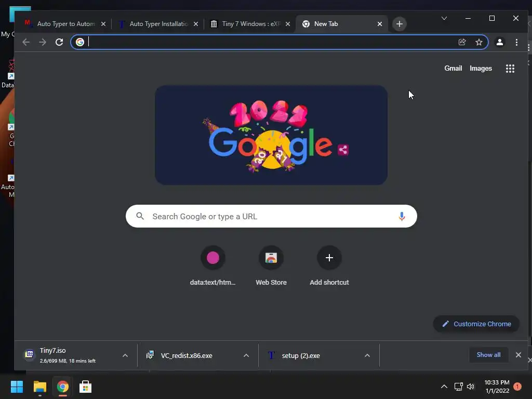Open a new tab with plus button
Image resolution: width=532 pixels, height=399 pixels.
[x=400, y=24]
